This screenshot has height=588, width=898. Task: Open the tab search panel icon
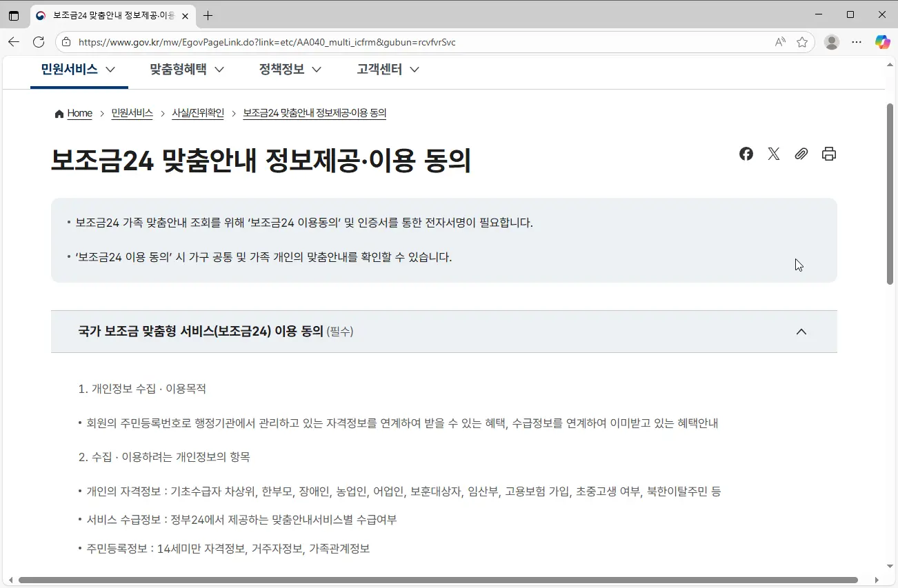[14, 15]
